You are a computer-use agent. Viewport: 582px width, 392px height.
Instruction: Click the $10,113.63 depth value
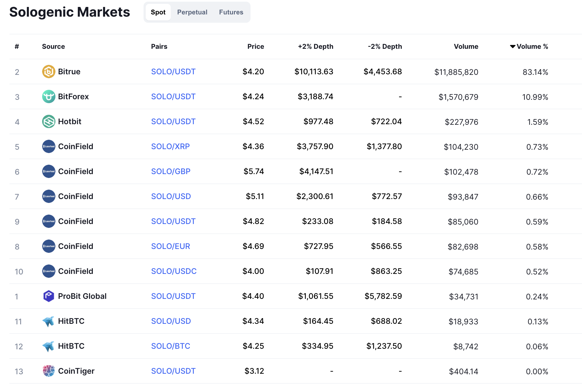coord(314,72)
